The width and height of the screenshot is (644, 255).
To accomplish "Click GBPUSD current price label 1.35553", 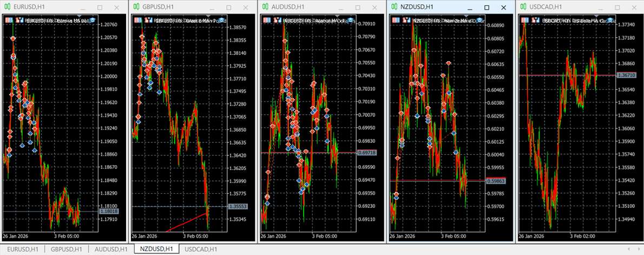I will click(x=238, y=207).
